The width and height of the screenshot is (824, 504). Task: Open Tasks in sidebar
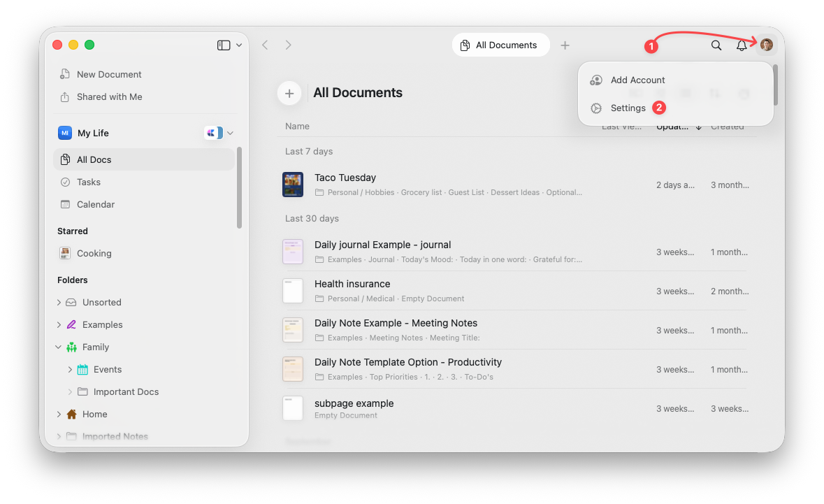(144, 182)
